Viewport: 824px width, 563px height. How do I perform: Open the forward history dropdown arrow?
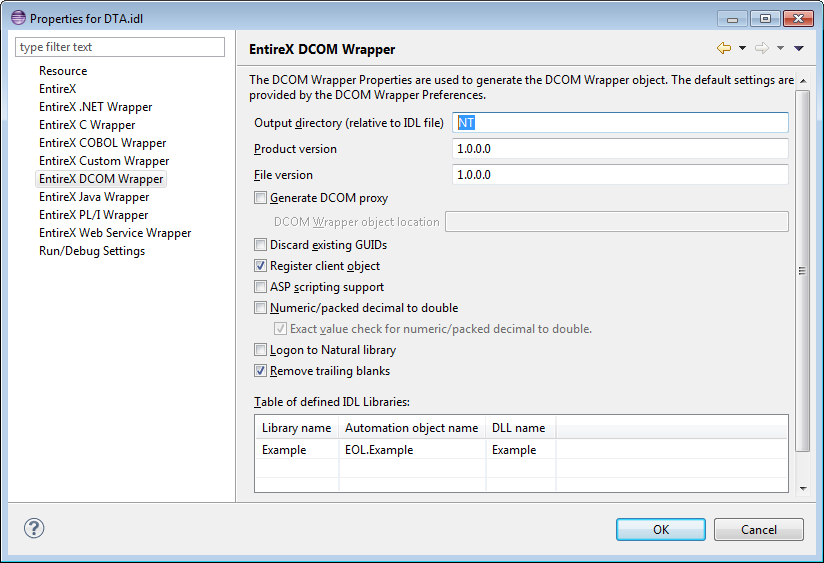pos(780,48)
